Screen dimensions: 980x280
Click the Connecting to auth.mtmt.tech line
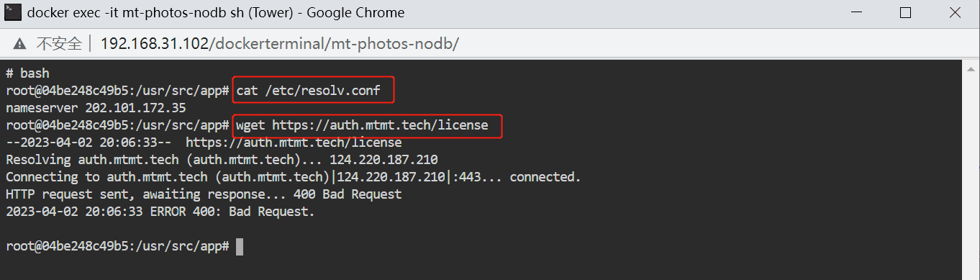click(x=293, y=177)
